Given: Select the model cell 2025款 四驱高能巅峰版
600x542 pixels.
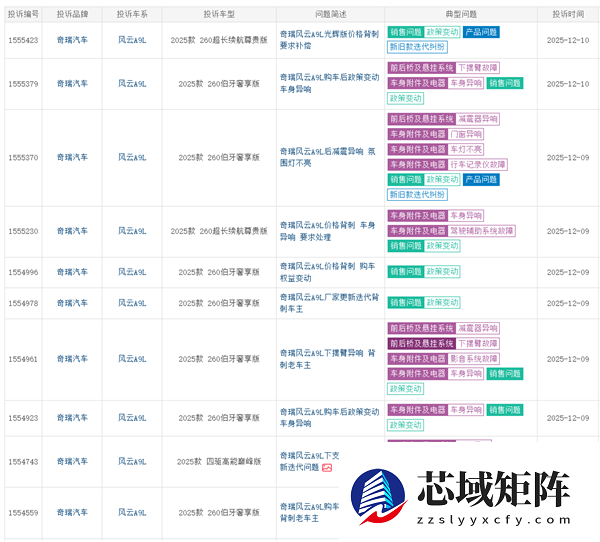Looking at the screenshot, I should click(x=219, y=461).
